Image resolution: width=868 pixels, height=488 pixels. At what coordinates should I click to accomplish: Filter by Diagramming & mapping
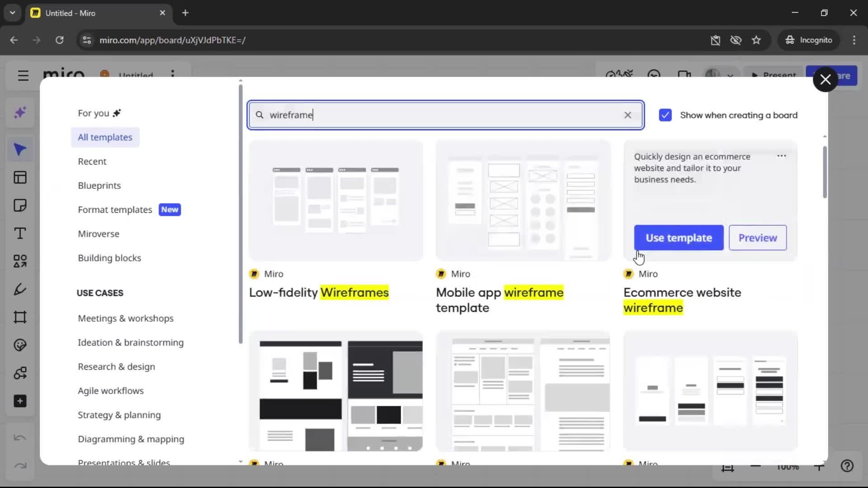pos(131,439)
